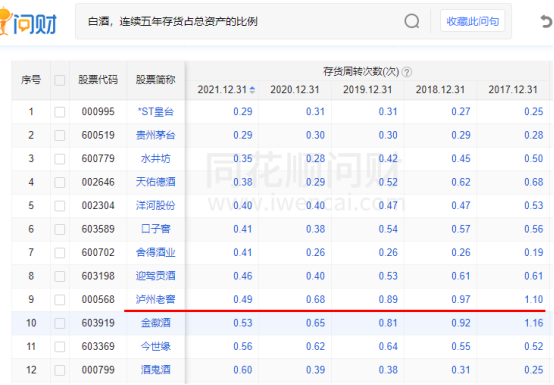This screenshot has width=554, height=385.
Task: Check the box for row 603919
Action: tap(60, 323)
